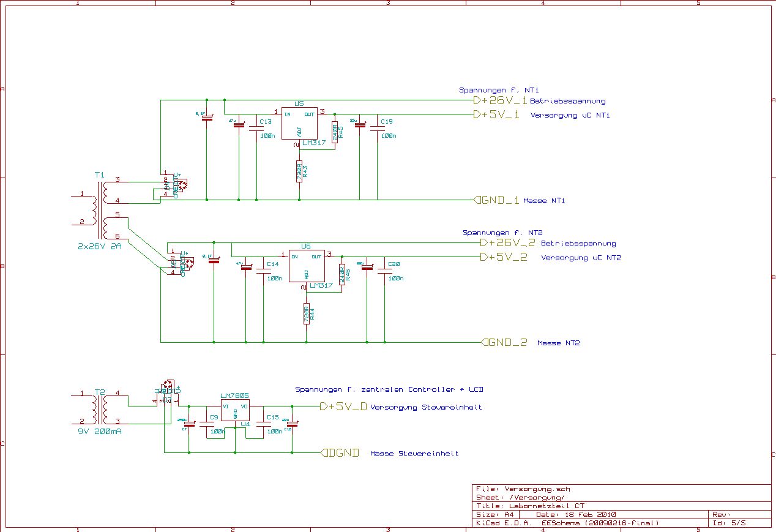Select resistor R44 symbol
The image size is (776, 532).
307,313
